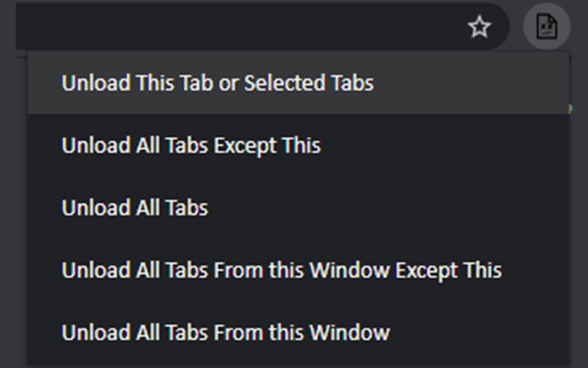Select "Unload This Tab or Selected Tabs"
588x368 pixels.
[x=217, y=83]
